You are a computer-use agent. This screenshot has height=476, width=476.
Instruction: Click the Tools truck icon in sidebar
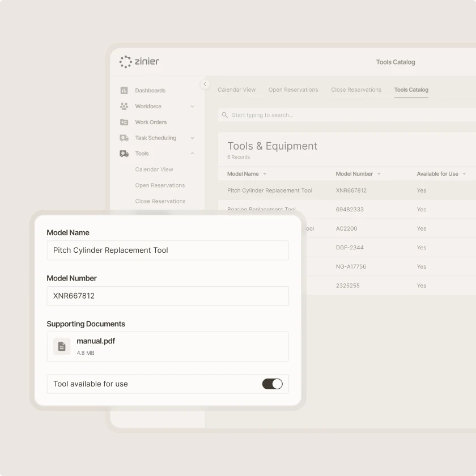pyautogui.click(x=124, y=154)
